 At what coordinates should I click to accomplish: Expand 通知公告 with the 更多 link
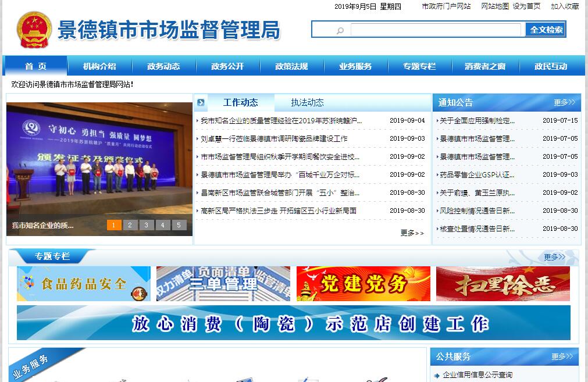pyautogui.click(x=564, y=103)
